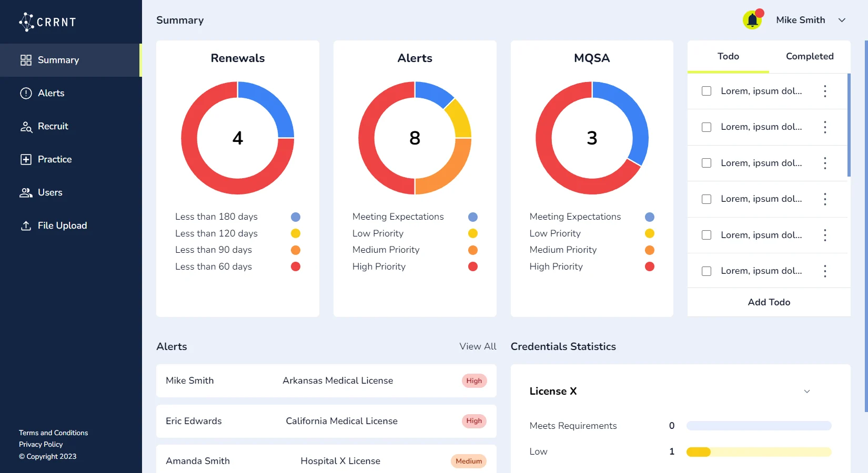Open options menu for fourth todo item
The height and width of the screenshot is (473, 868).
[x=825, y=199]
